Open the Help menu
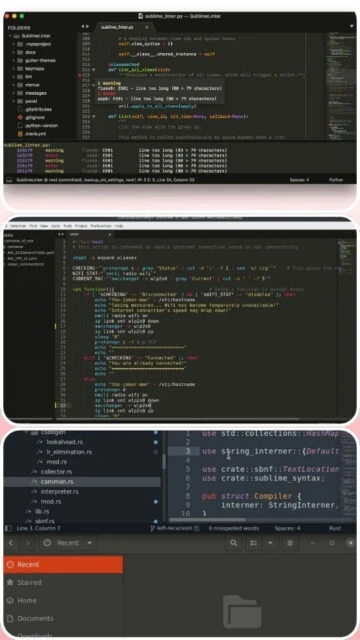The height and width of the screenshot is (640, 360). point(119,226)
